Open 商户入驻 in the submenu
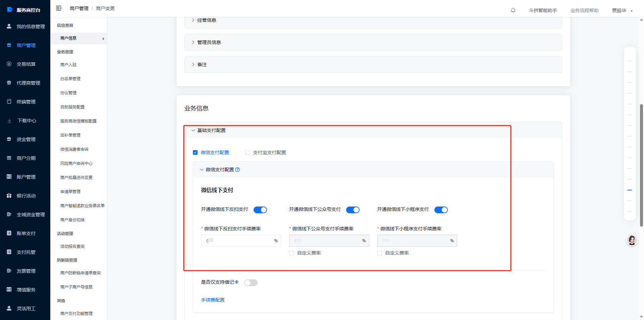 click(x=68, y=65)
